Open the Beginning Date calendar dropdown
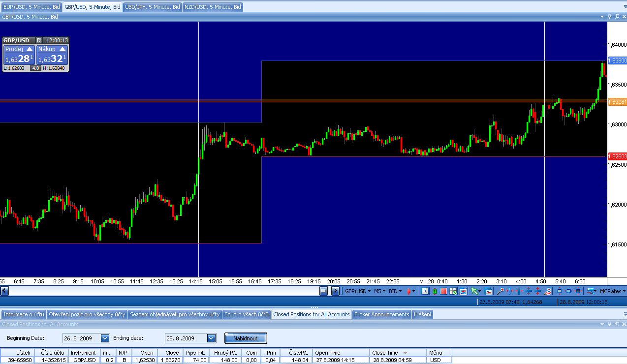The width and height of the screenshot is (627, 364). point(105,338)
